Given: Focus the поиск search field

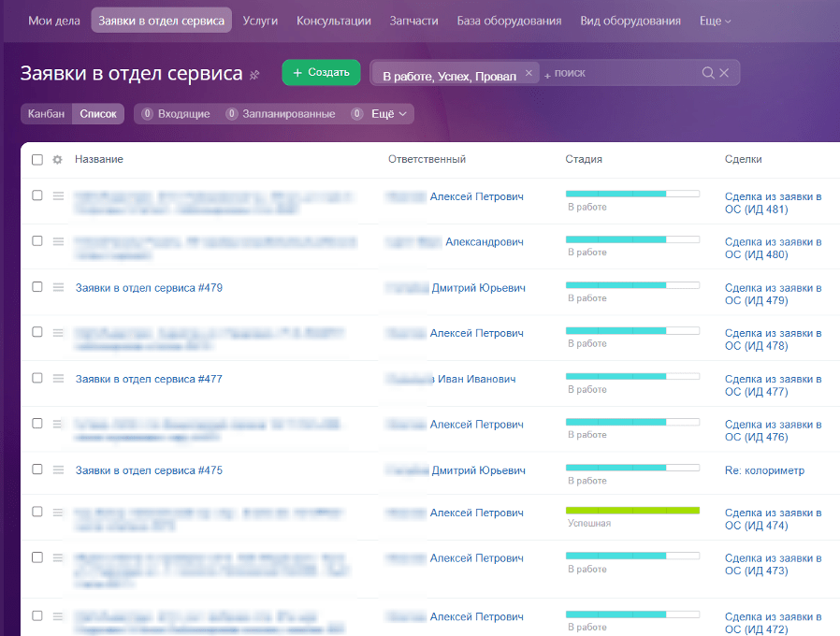Looking at the screenshot, I should (624, 73).
